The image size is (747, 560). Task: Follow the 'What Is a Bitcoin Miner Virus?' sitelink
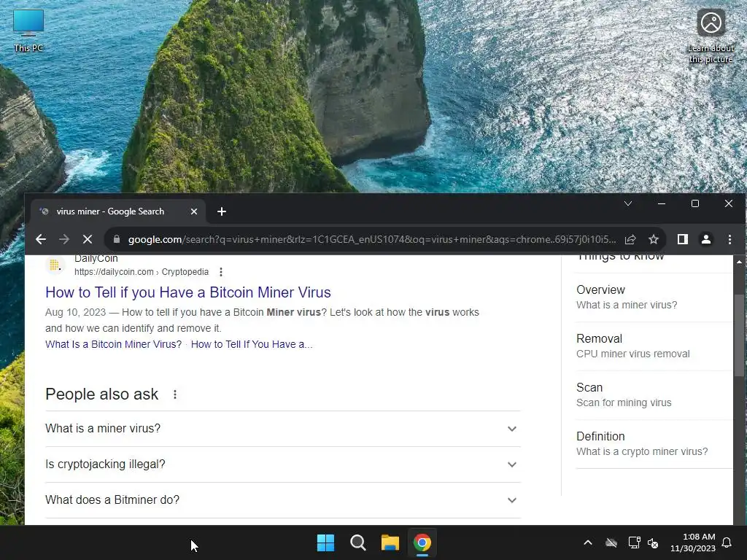[x=113, y=344]
